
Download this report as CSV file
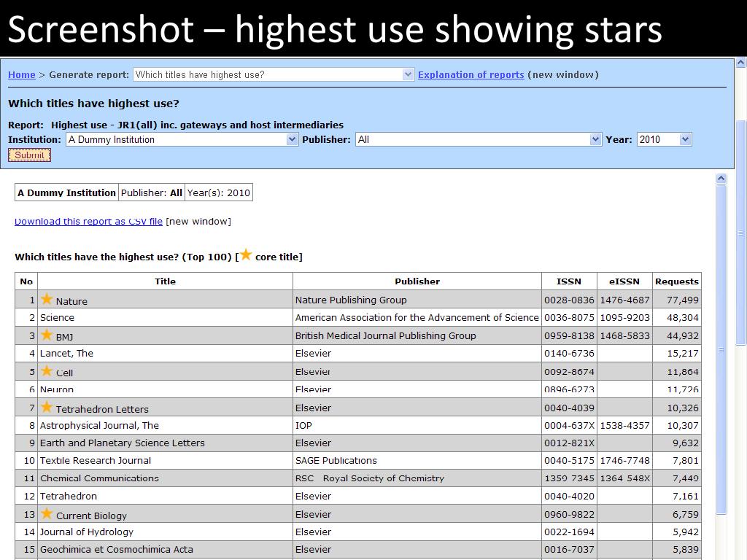[88, 222]
